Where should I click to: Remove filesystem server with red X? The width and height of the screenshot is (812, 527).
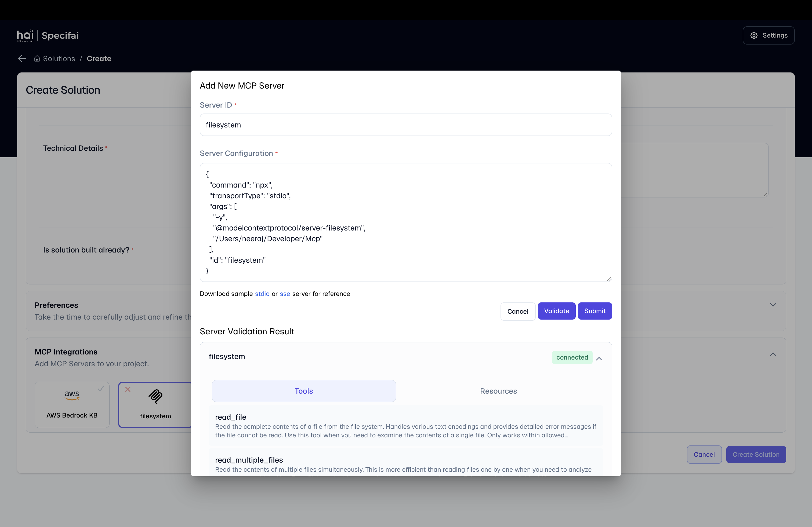(128, 389)
